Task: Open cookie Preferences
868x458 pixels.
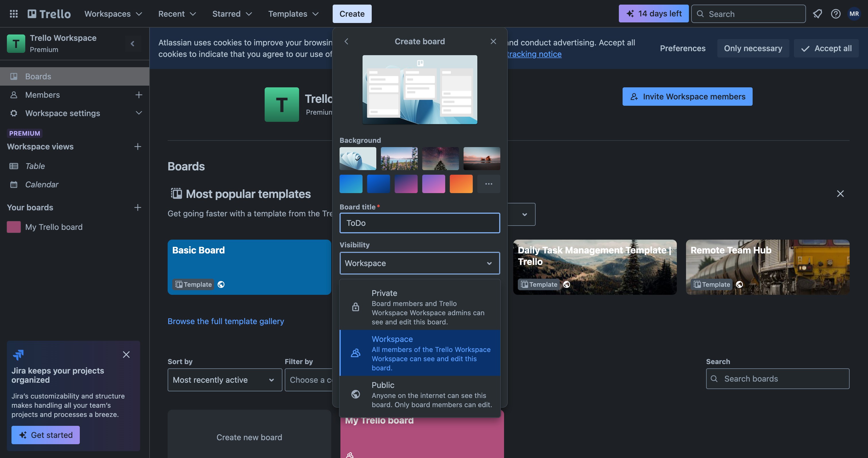Action: [682, 48]
